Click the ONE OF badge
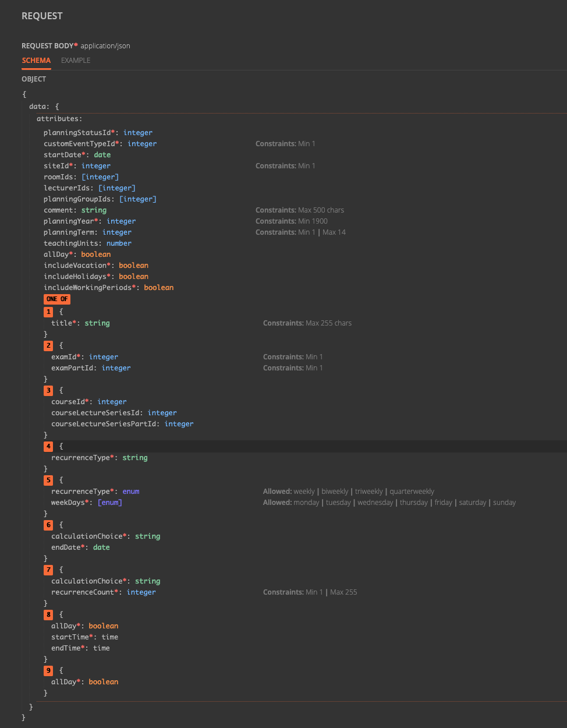 pos(56,299)
